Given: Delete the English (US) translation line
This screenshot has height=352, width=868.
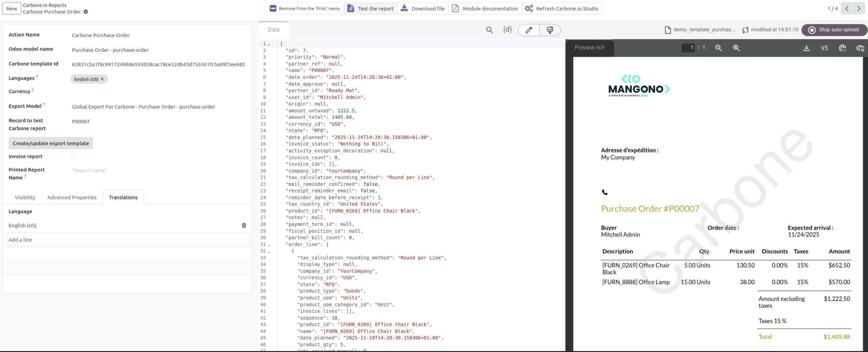Looking at the screenshot, I should pos(244,225).
